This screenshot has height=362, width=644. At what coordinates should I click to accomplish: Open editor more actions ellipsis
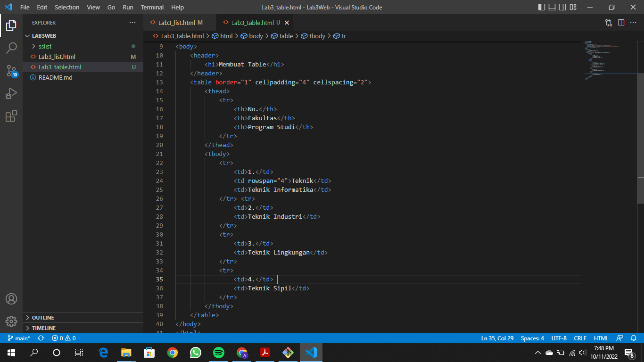(633, 23)
